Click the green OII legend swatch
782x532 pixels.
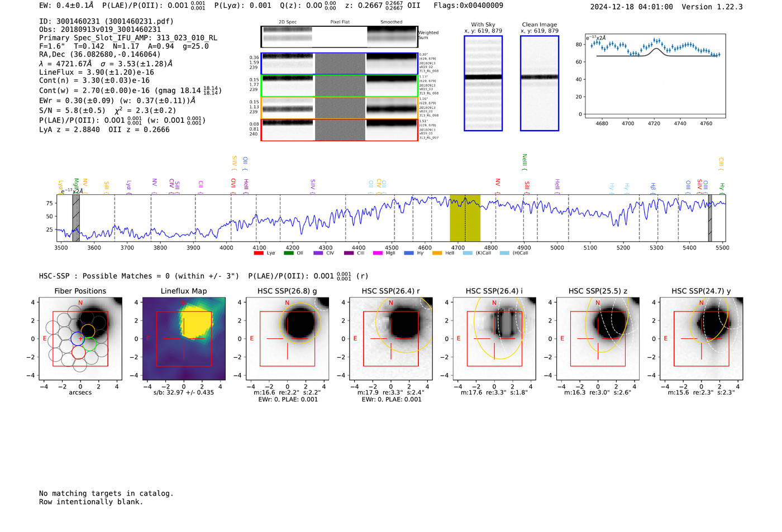288,253
